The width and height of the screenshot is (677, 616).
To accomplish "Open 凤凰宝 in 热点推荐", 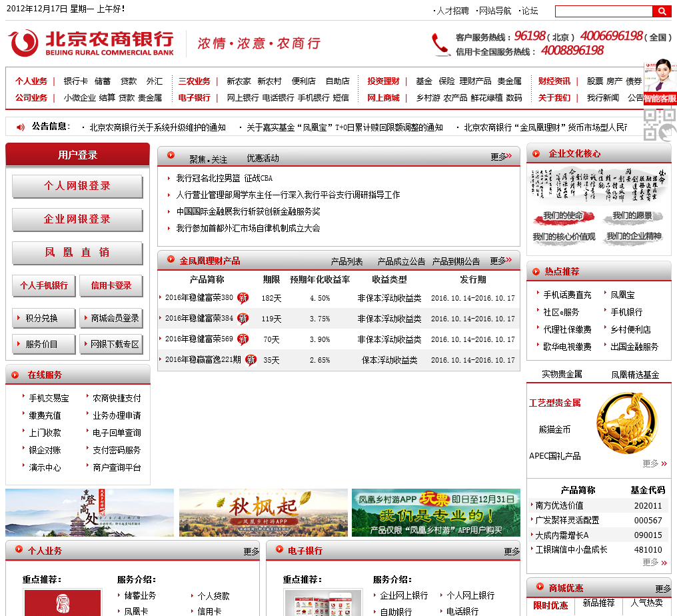I will pyautogui.click(x=622, y=295).
